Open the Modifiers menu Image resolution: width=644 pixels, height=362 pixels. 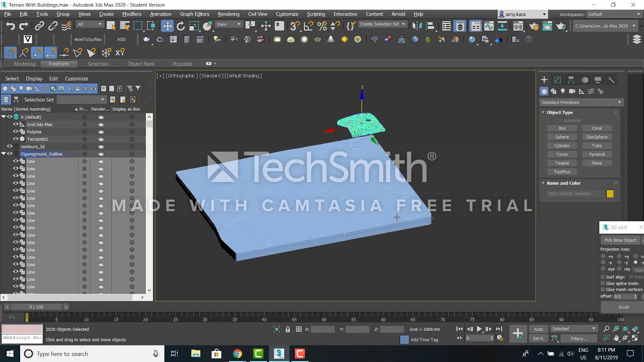[x=132, y=14]
